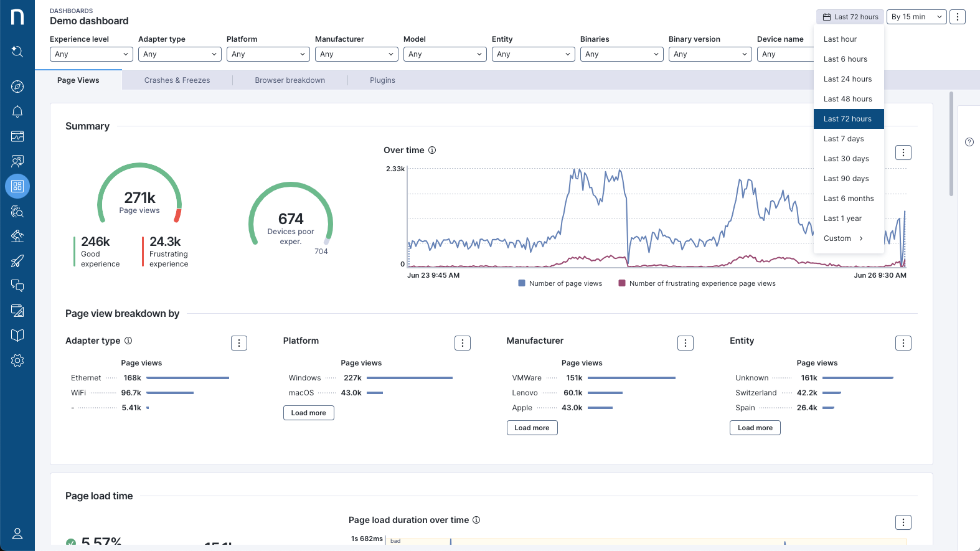The width and height of the screenshot is (980, 551).
Task: Click the help question mark icon
Action: click(969, 142)
